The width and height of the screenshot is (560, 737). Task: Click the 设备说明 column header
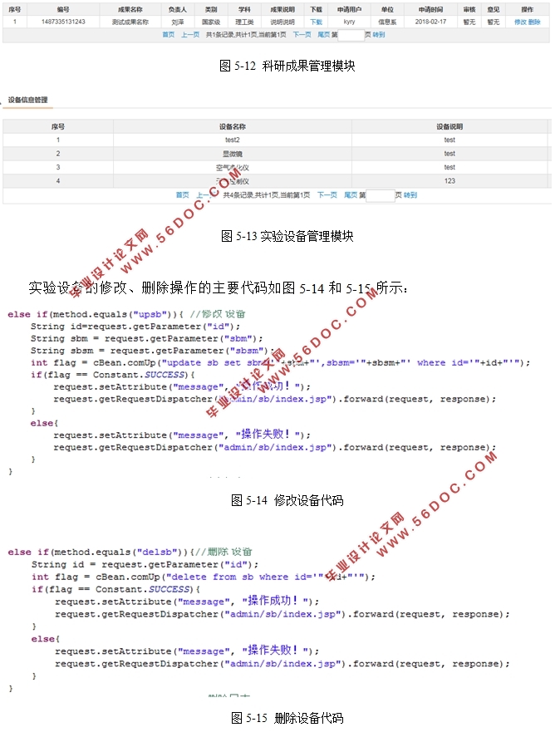[x=449, y=126]
